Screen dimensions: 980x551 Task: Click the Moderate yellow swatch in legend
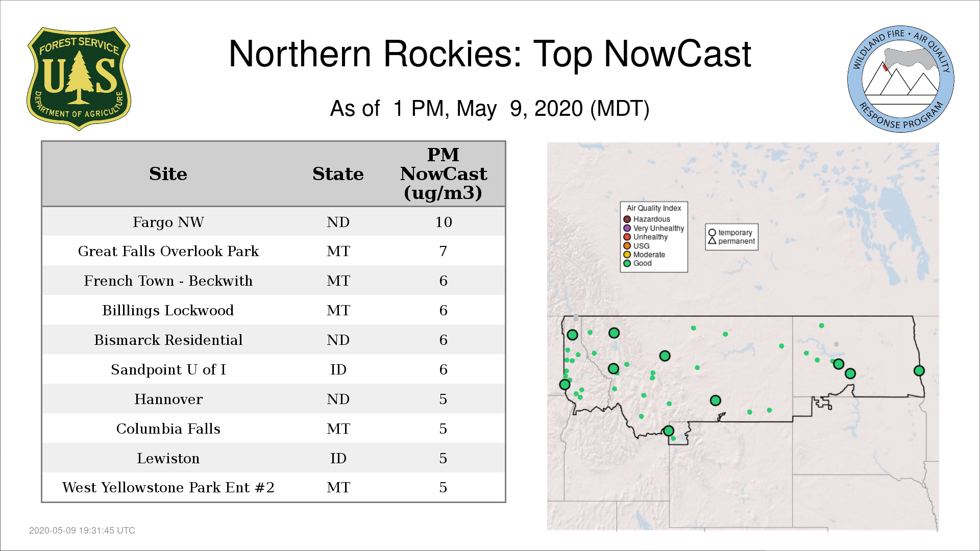pos(627,255)
